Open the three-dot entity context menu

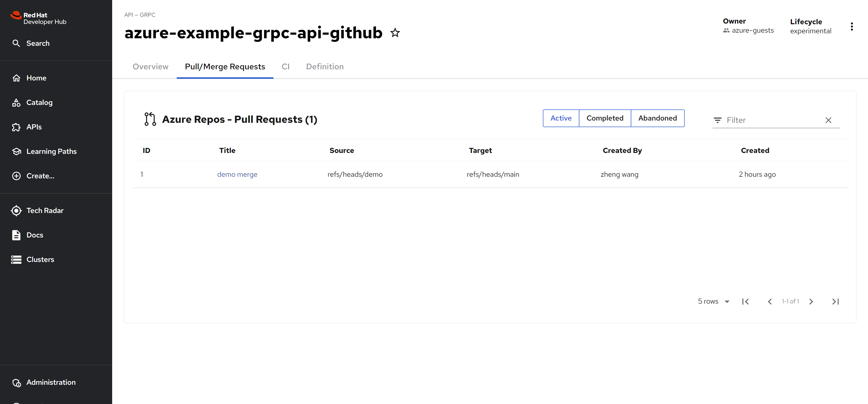851,27
